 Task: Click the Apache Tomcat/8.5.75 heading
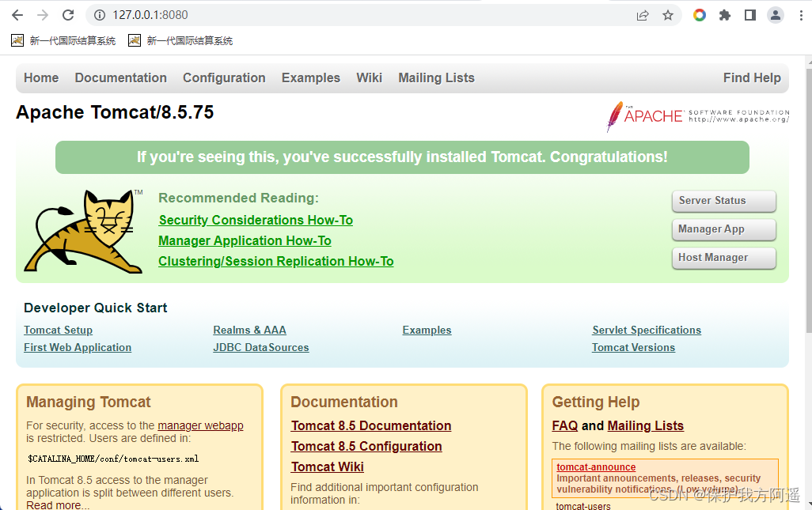[x=115, y=112]
